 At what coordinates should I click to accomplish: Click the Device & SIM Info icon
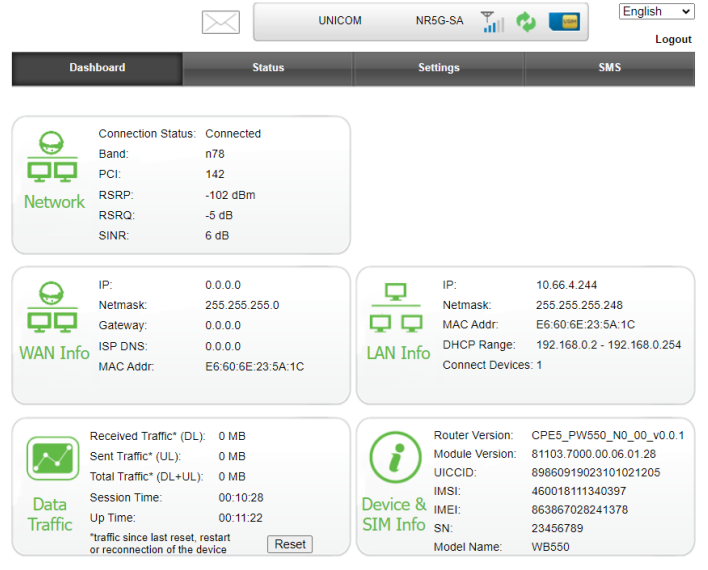(x=394, y=459)
